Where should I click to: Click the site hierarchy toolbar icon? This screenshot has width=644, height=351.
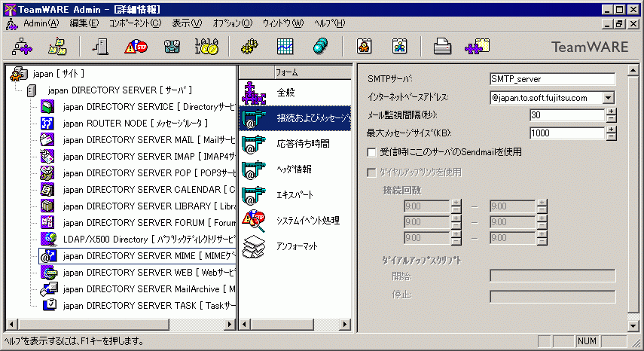(22, 47)
